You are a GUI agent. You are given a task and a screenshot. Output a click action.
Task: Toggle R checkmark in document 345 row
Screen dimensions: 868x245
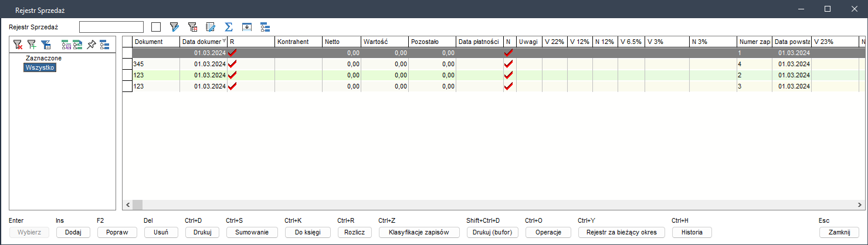[x=232, y=64]
